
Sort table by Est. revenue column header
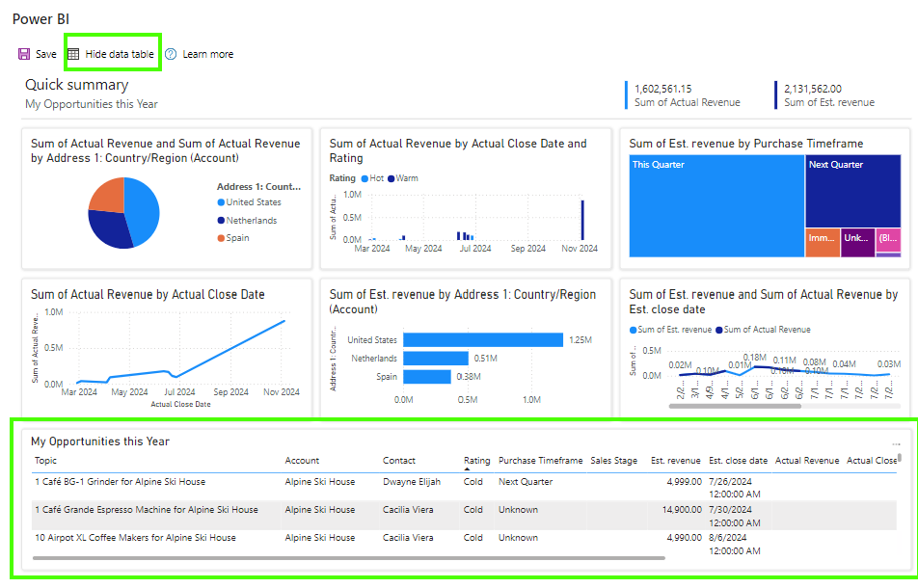675,461
